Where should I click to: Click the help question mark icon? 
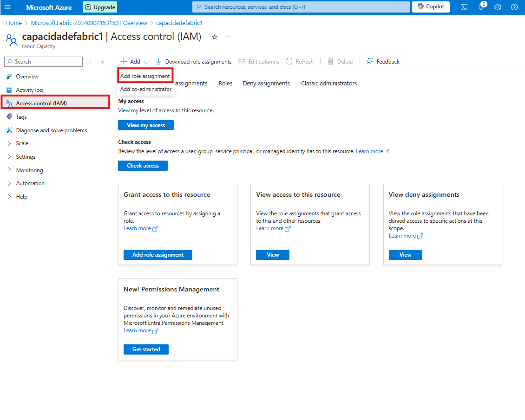514,7
